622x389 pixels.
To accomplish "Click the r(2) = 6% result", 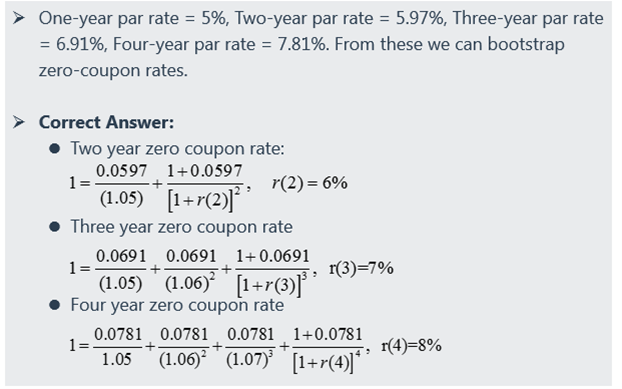I will coord(309,183).
